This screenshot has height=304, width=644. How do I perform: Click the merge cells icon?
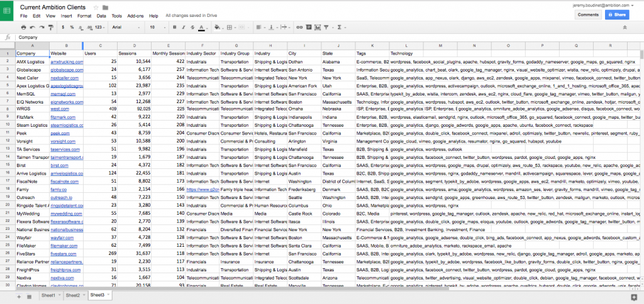tap(242, 28)
